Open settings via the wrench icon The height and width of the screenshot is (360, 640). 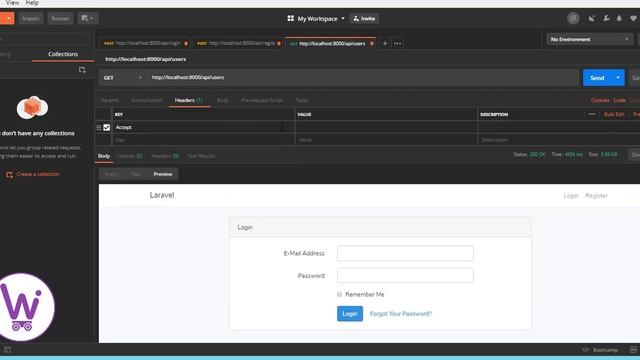606,18
